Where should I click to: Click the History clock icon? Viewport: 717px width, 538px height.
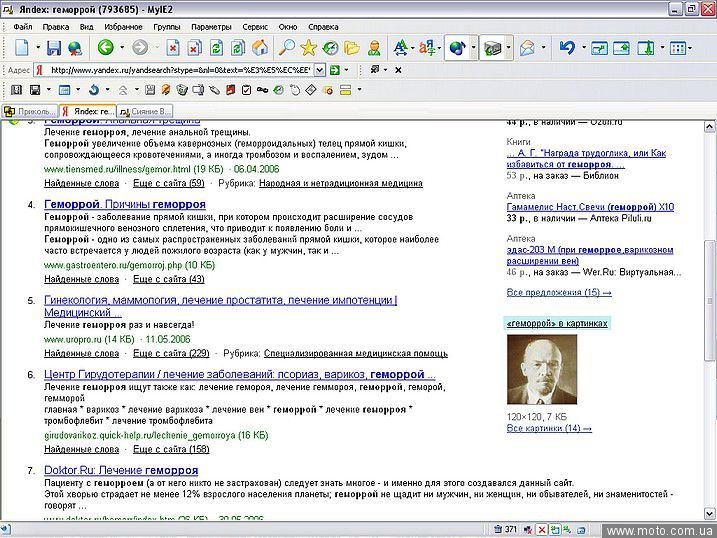(330, 48)
